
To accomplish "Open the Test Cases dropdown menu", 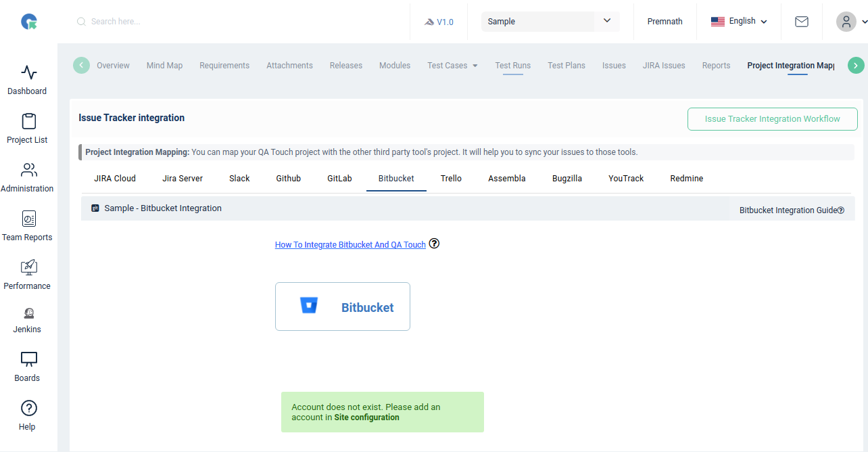I will coord(452,65).
